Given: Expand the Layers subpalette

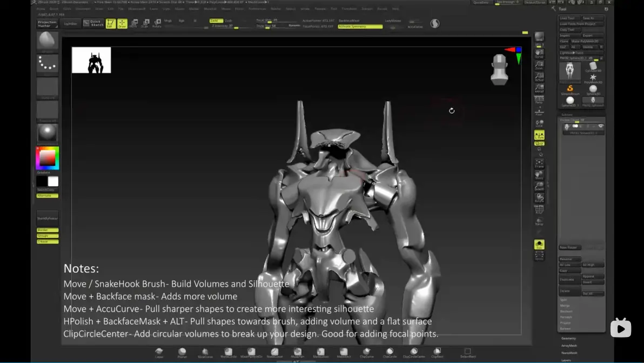Looking at the screenshot, I should (566, 360).
